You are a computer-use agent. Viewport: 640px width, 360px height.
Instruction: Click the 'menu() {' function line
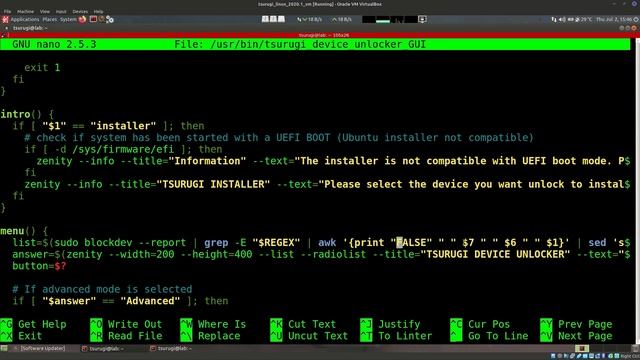click(24, 231)
